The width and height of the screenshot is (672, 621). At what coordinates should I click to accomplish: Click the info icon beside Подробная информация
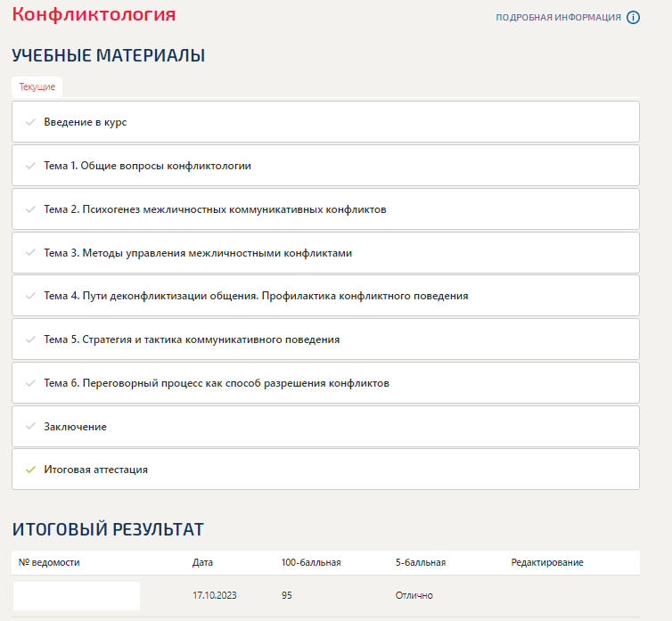[633, 18]
